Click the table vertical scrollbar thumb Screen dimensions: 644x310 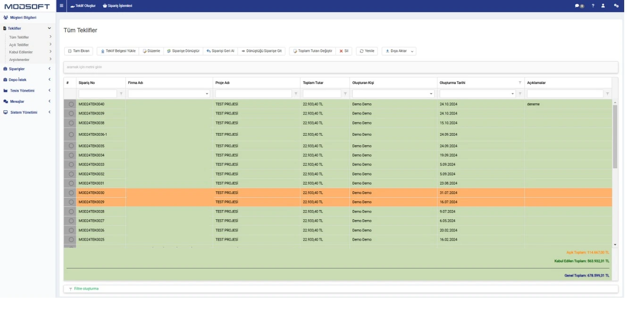pyautogui.click(x=615, y=137)
